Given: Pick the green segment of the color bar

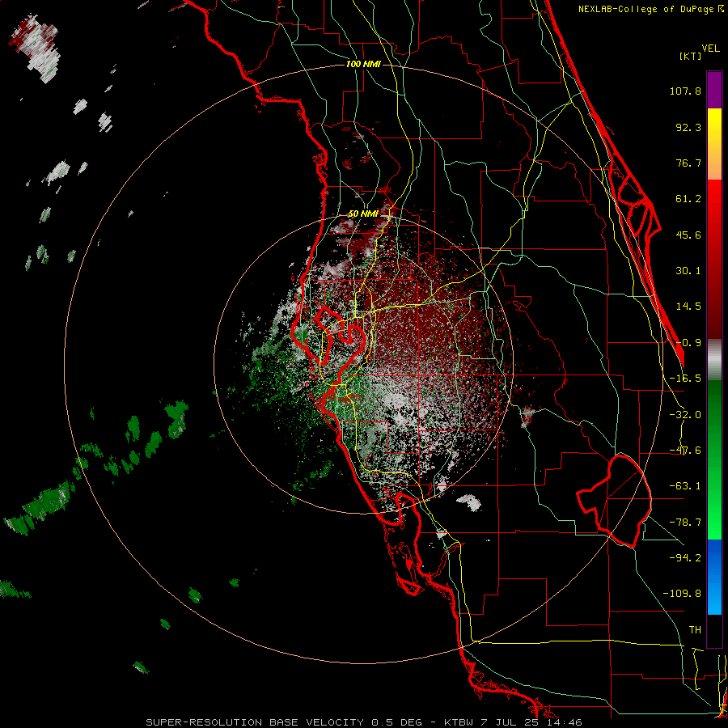Looking at the screenshot, I should coord(714,459).
